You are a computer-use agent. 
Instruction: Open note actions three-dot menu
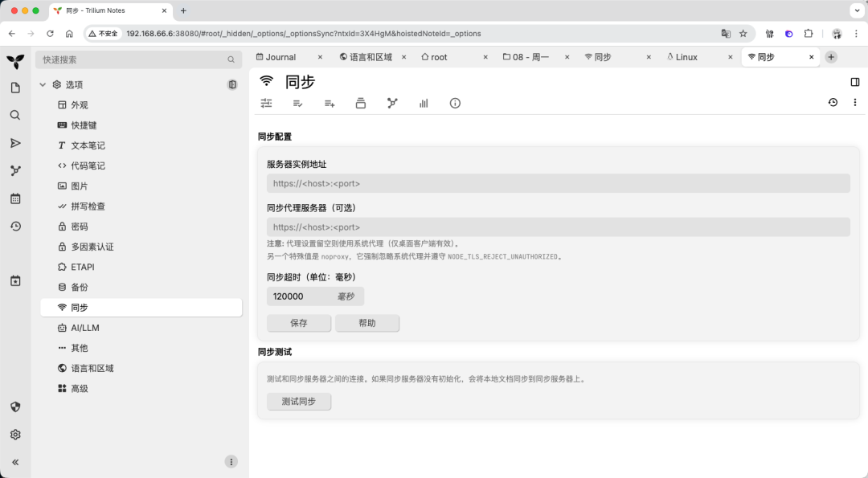pos(854,102)
